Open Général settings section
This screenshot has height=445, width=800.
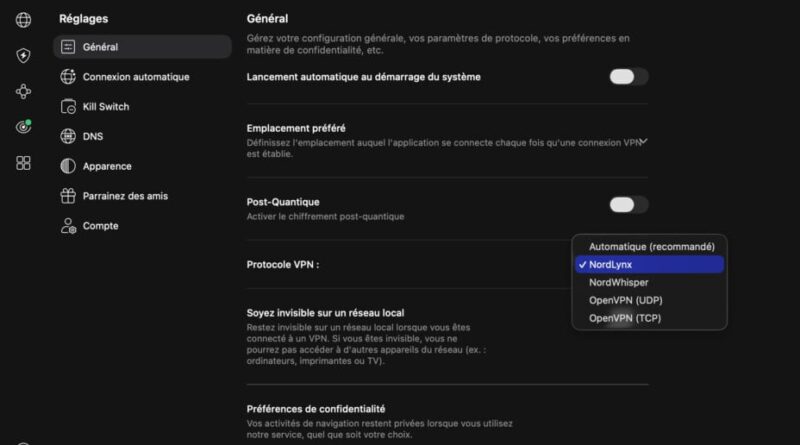(x=142, y=47)
